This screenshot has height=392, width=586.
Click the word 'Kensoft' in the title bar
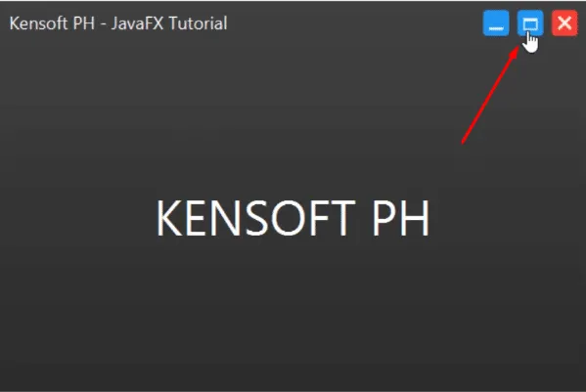tap(38, 23)
